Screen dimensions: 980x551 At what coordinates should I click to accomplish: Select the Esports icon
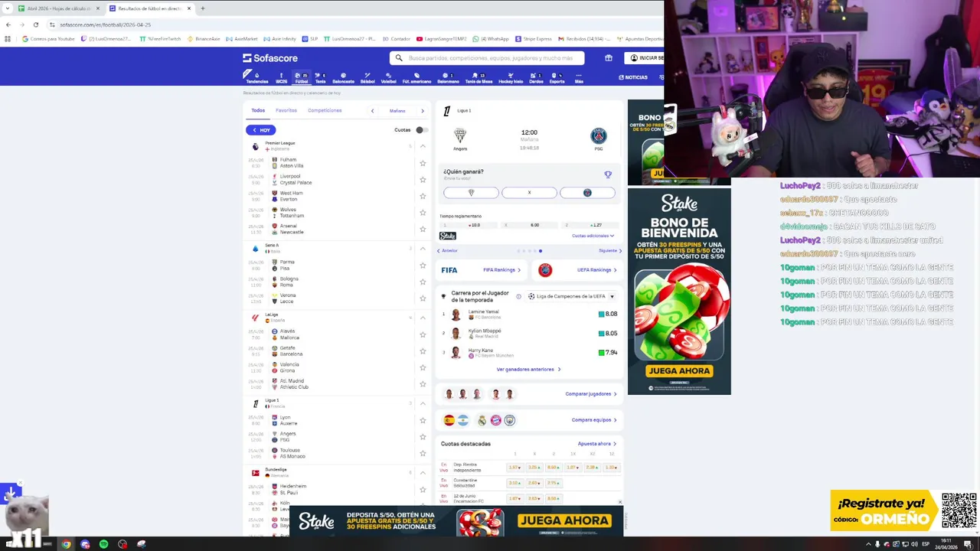[557, 78]
